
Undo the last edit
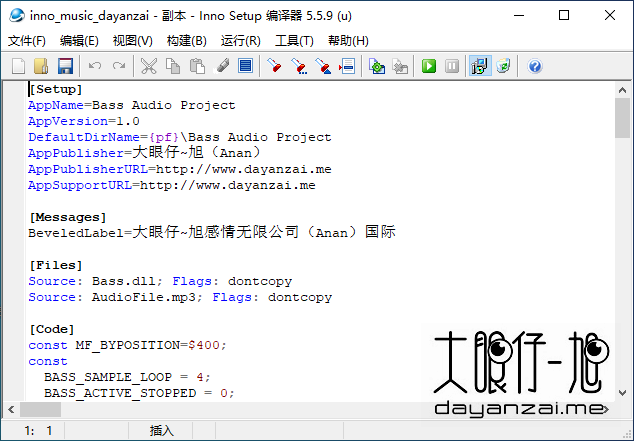coord(95,66)
